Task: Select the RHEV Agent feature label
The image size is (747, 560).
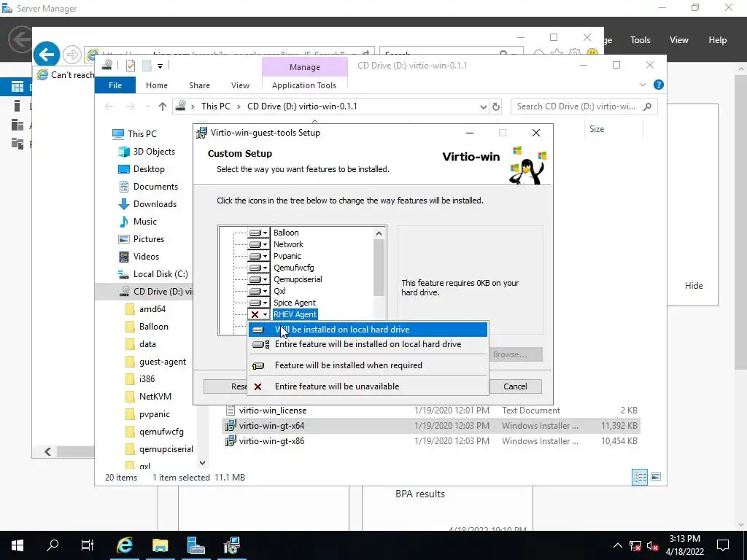Action: [x=295, y=314]
